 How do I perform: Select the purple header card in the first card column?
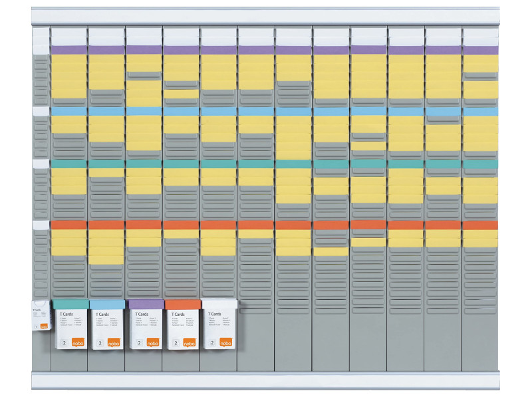click(69, 51)
